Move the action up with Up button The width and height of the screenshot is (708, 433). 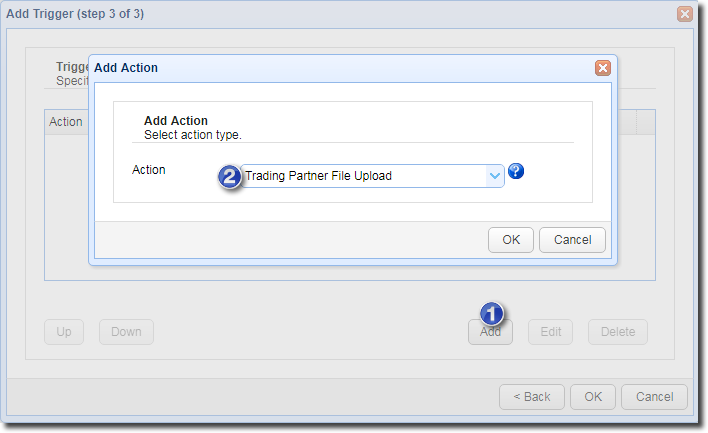pos(64,332)
